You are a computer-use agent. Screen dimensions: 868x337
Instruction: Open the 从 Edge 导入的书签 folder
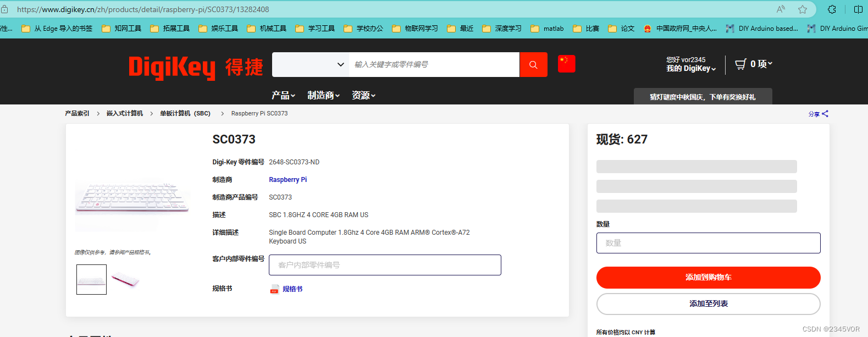57,29
